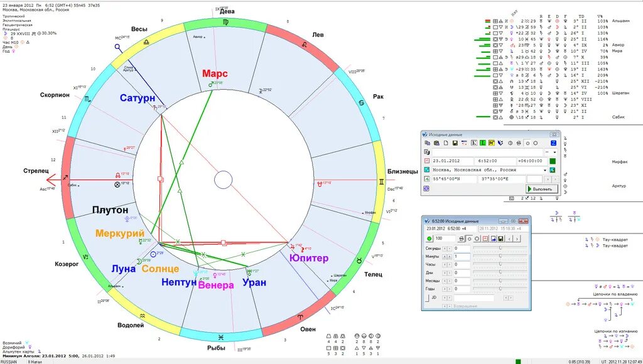
Task: Click the copy icon in the data window toolbar
Action: [428, 143]
